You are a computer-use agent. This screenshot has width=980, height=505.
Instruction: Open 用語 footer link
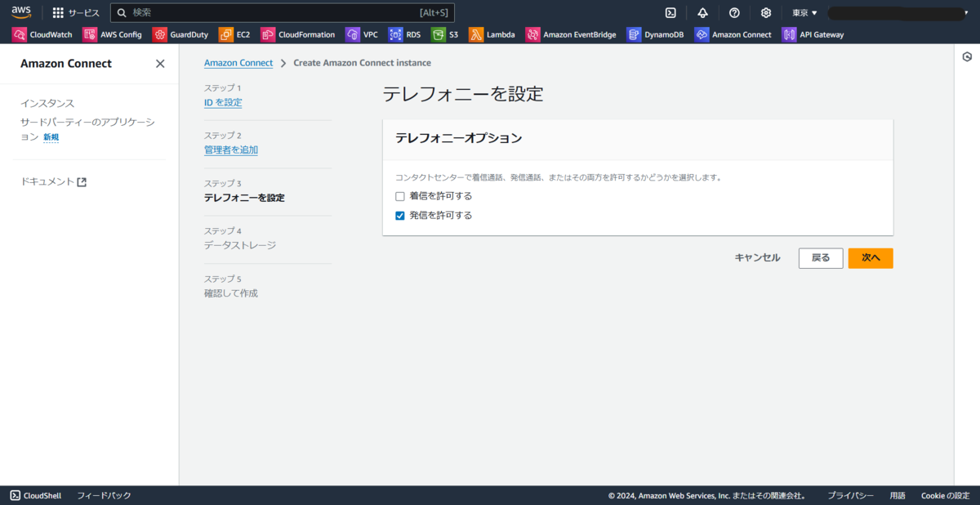pyautogui.click(x=898, y=495)
